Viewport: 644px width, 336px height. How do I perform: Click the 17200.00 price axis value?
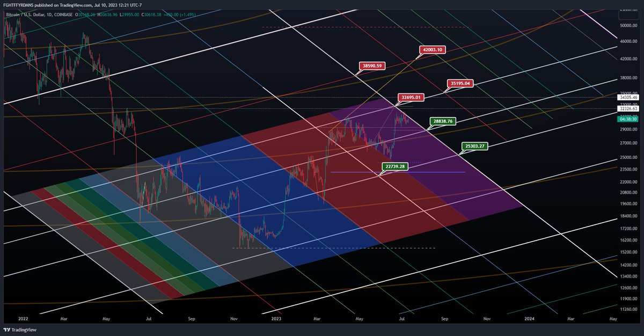[627, 229]
